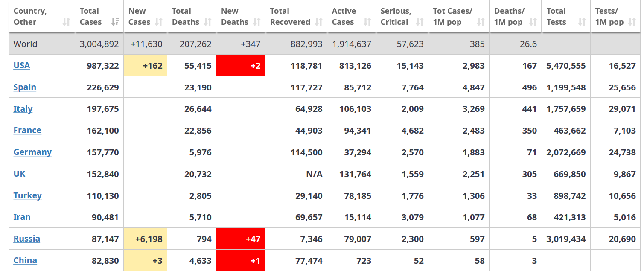This screenshot has width=644, height=271.
Task: Click New Deaths sort arrows
Action: (256, 22)
